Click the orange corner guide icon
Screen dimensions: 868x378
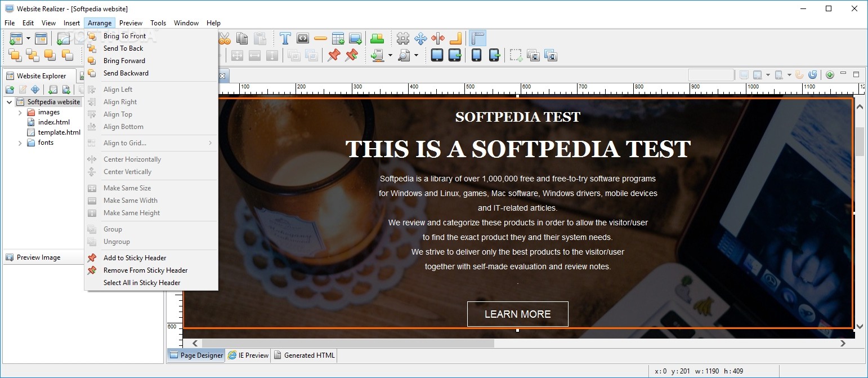[x=455, y=38]
